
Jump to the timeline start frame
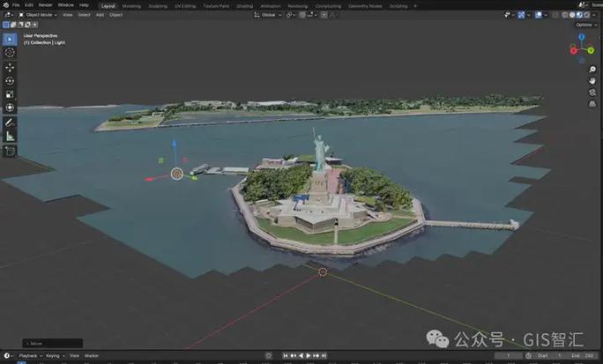point(286,356)
